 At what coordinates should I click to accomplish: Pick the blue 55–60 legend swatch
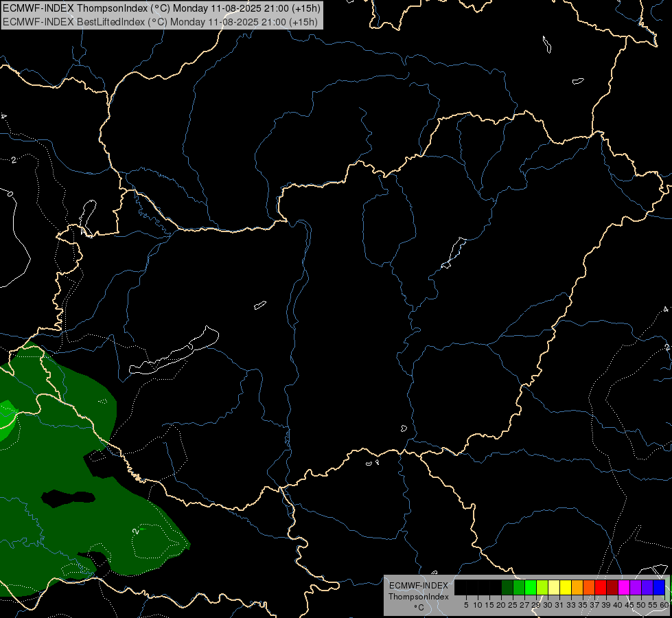[x=659, y=587]
